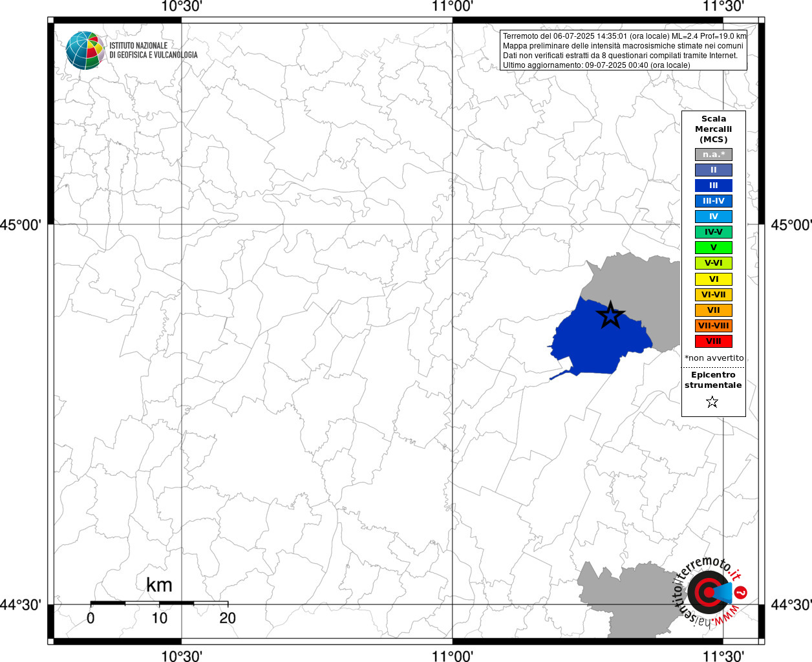Select the orange VII legend swatch
812x662 pixels.
click(x=714, y=310)
